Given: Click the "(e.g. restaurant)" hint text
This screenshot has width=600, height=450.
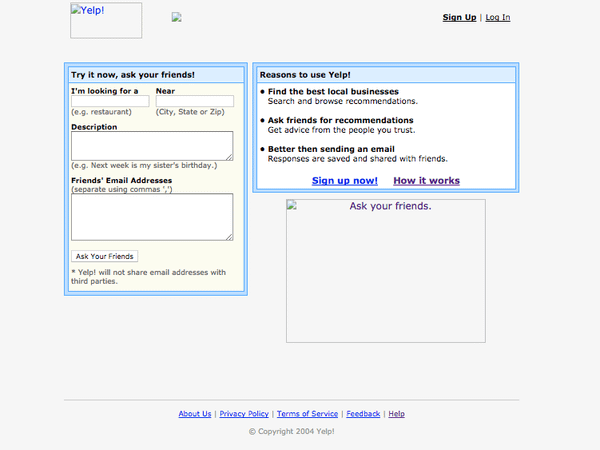Looking at the screenshot, I should click(101, 112).
